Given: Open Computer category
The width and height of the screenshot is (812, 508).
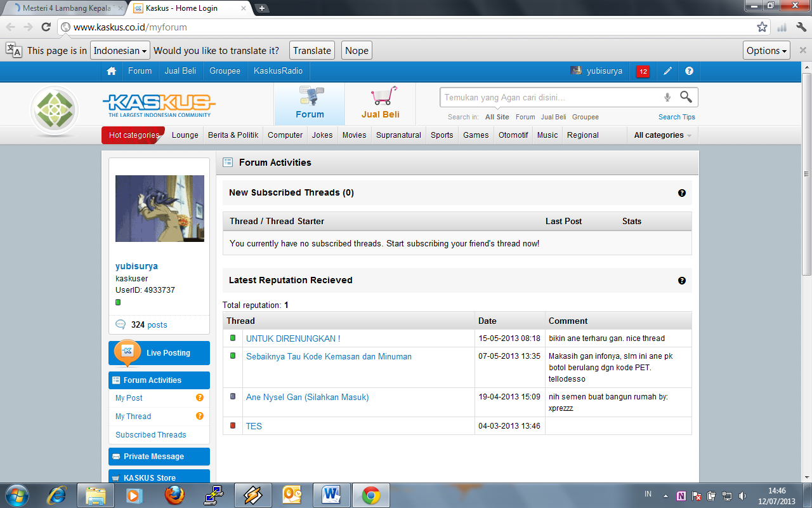Looking at the screenshot, I should coord(285,135).
